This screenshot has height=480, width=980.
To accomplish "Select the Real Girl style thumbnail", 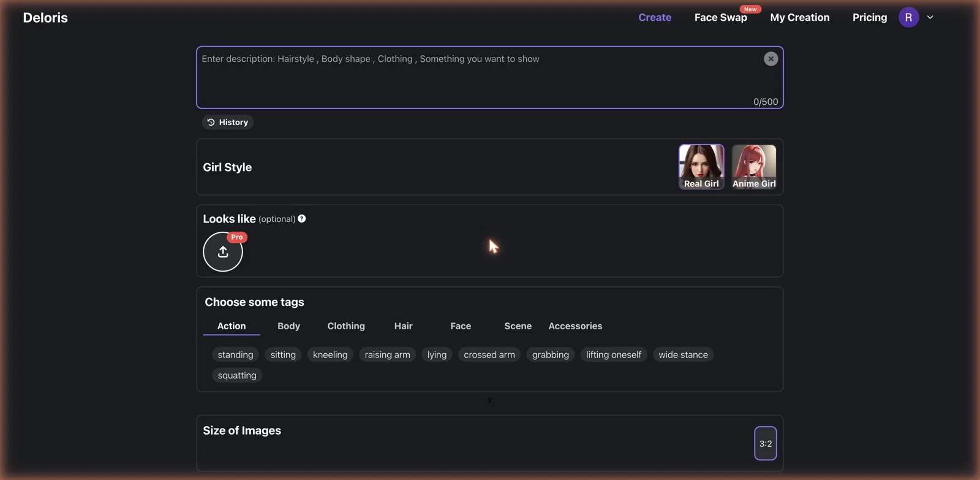I will 701,167.
